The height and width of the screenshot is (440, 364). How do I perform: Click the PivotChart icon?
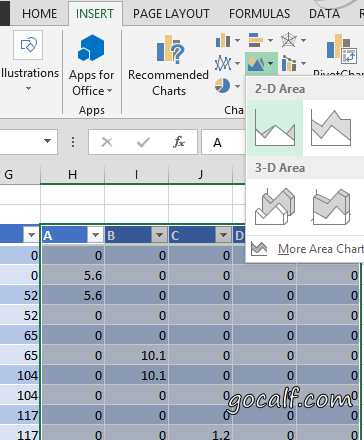341,49
